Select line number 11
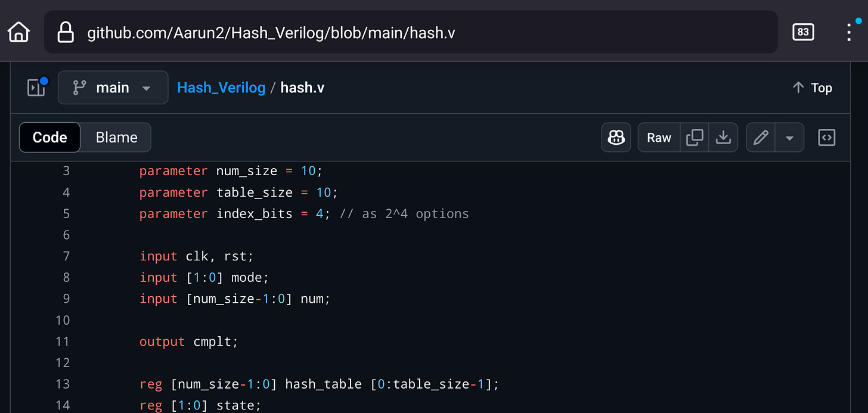The width and height of the screenshot is (868, 413). point(63,341)
